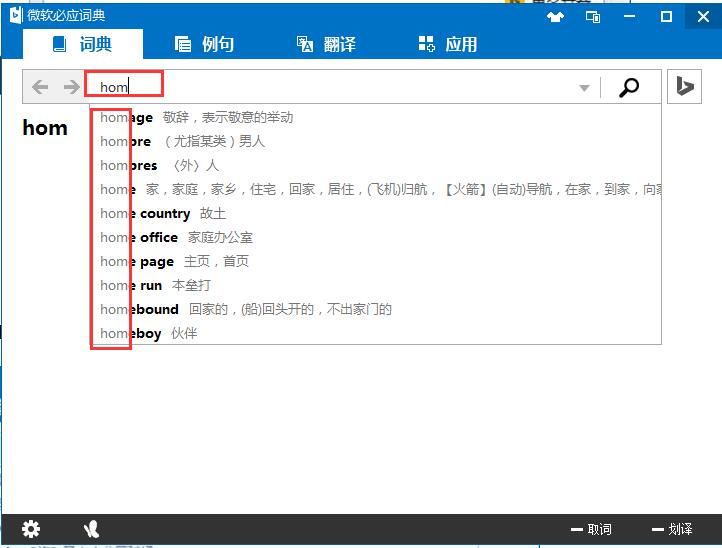722x548 pixels.
Task: Toggle 取词 word capture option
Action: 591,529
